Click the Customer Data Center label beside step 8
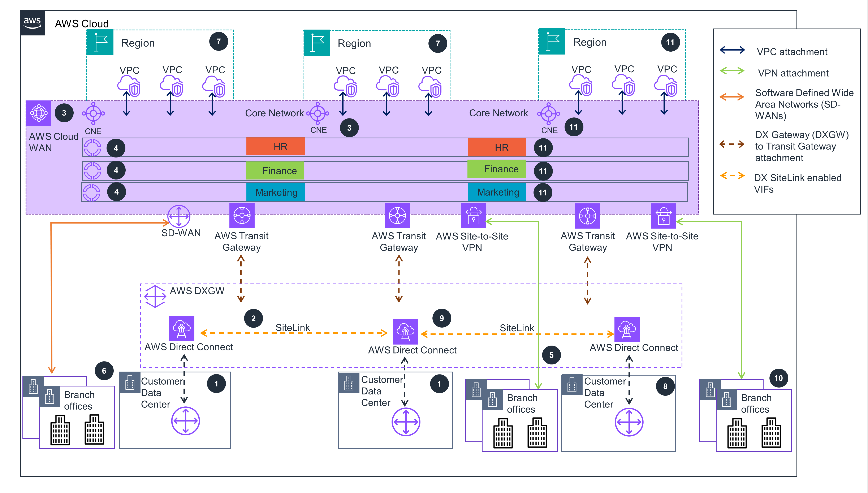The width and height of the screenshot is (868, 493). (x=605, y=393)
